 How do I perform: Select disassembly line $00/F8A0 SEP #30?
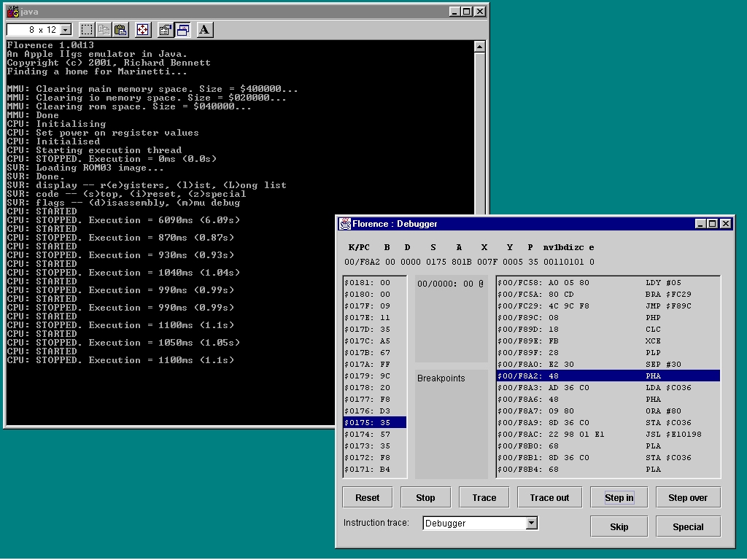pyautogui.click(x=608, y=365)
